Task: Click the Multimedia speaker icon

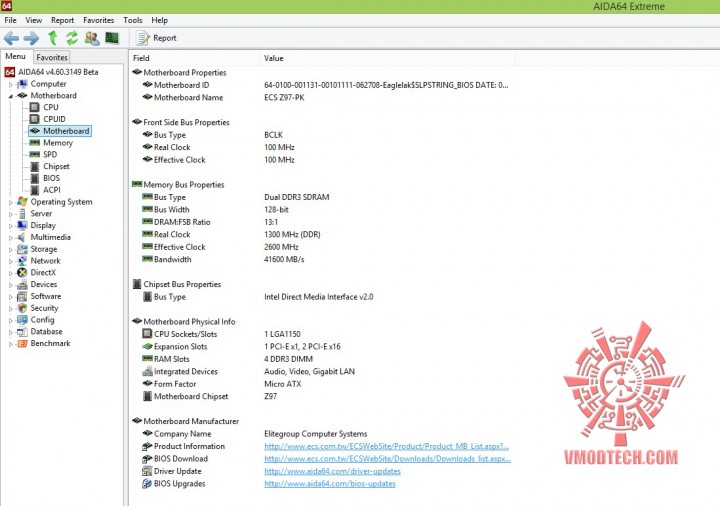Action: 22,237
